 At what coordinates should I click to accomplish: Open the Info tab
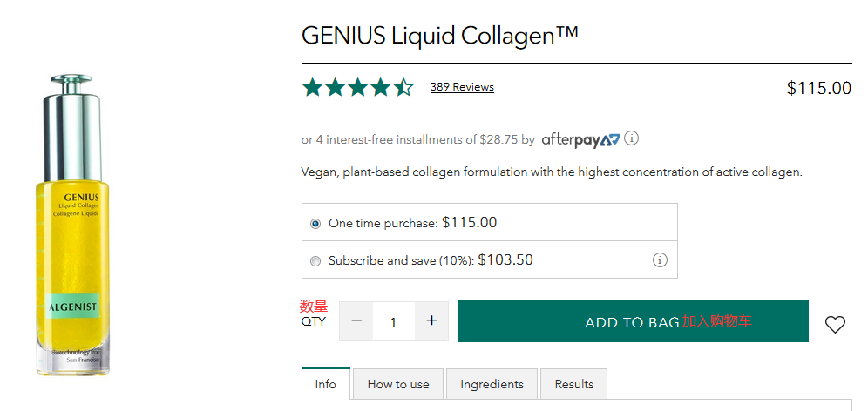coord(326,384)
